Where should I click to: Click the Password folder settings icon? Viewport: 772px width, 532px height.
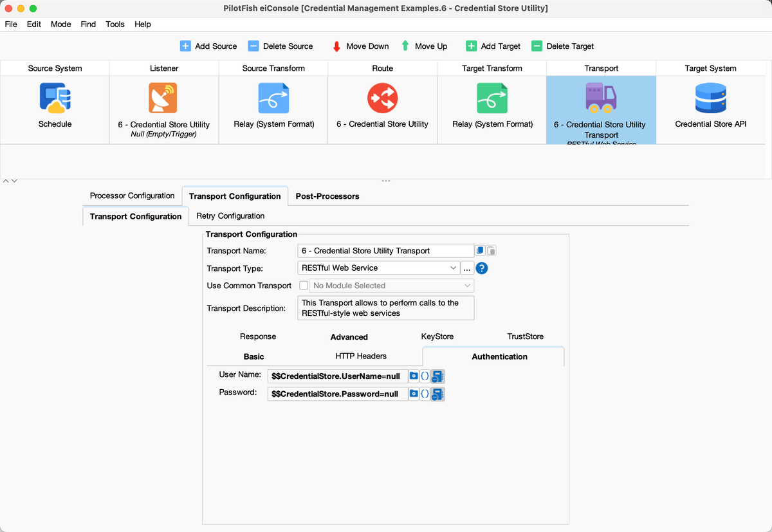click(414, 394)
